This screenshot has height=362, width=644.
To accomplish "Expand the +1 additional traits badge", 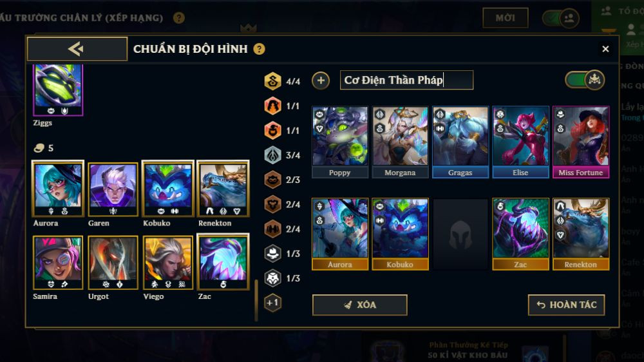I will coord(272,303).
